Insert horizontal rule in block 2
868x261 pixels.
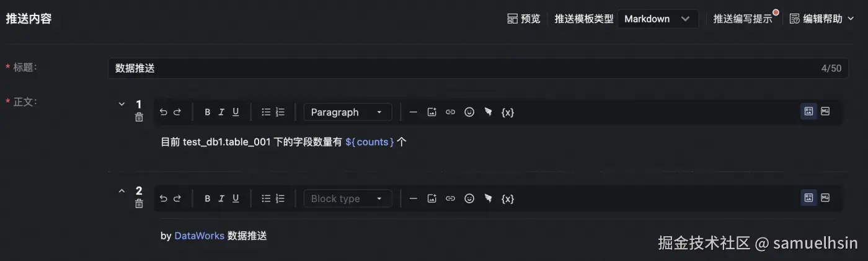click(414, 198)
